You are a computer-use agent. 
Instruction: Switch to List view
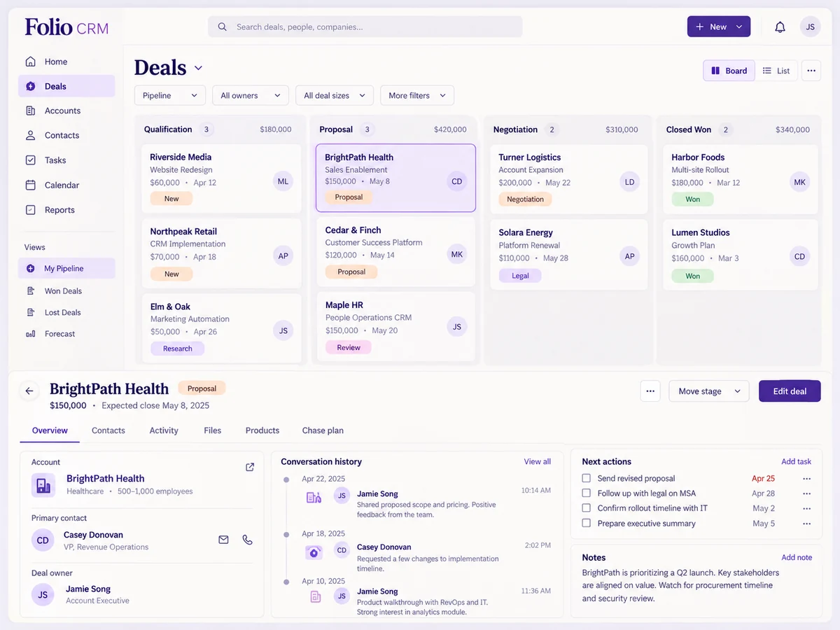tap(776, 70)
